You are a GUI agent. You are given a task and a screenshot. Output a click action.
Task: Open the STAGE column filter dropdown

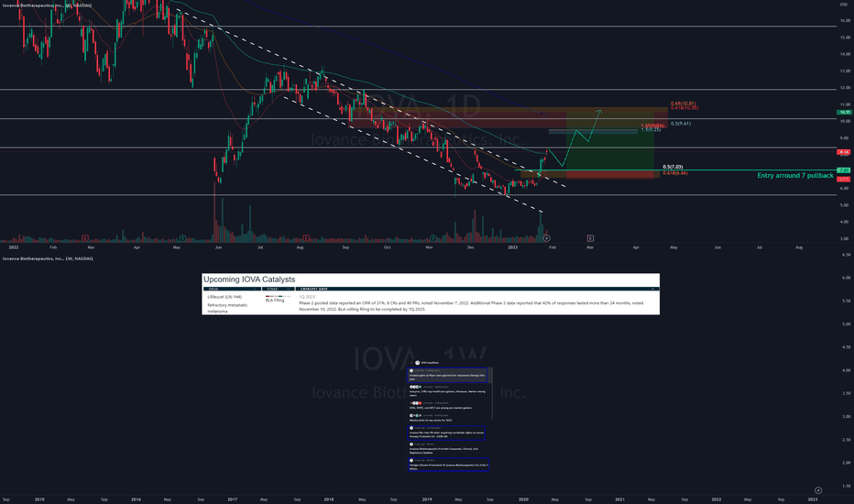pos(288,289)
